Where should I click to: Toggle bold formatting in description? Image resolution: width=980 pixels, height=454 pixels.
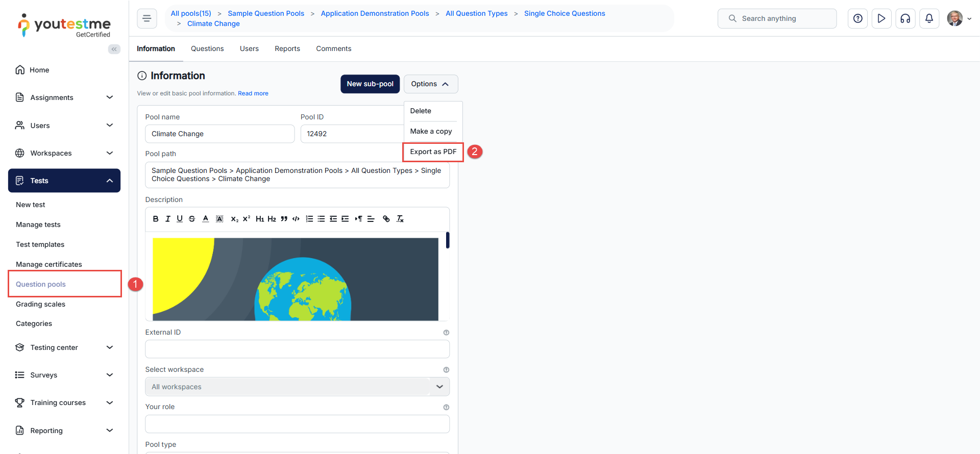156,219
